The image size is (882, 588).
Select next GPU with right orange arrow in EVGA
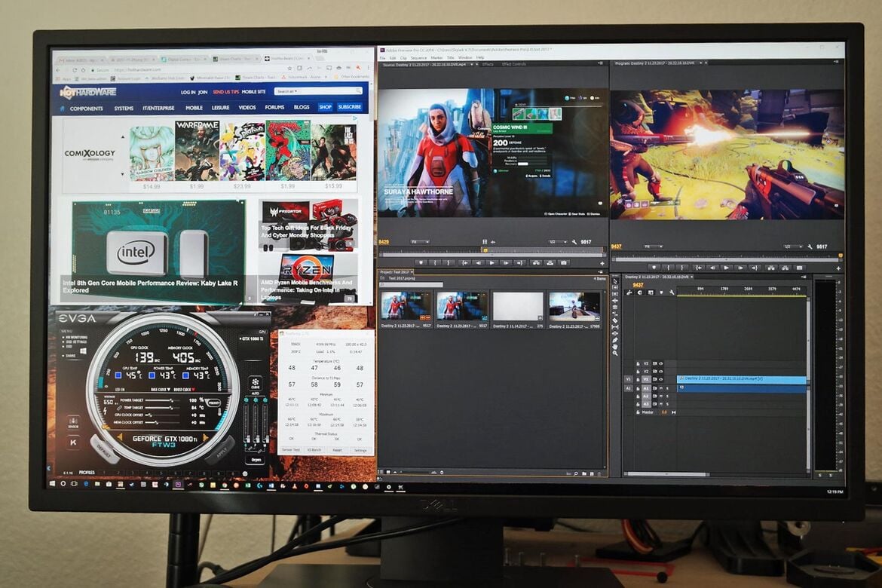pos(206,438)
